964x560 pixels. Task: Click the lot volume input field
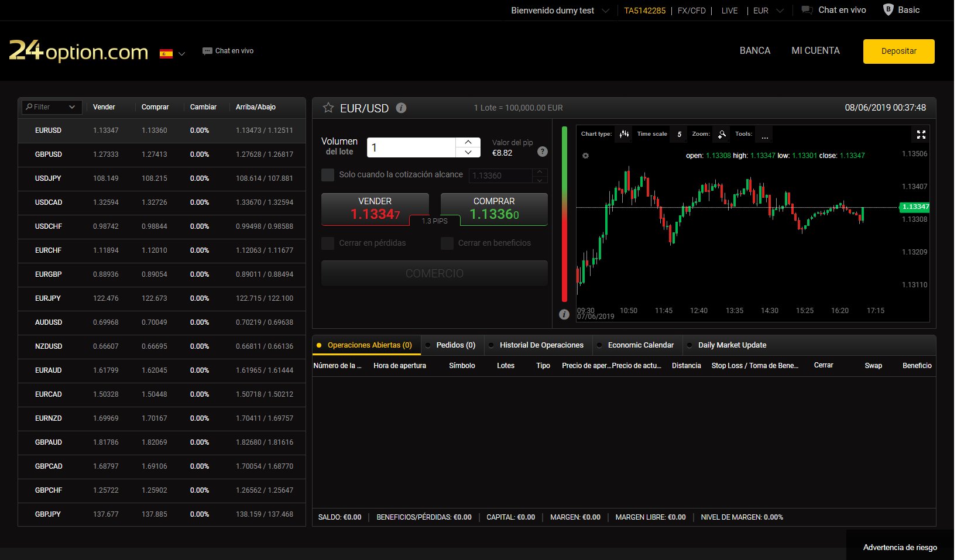click(x=411, y=147)
